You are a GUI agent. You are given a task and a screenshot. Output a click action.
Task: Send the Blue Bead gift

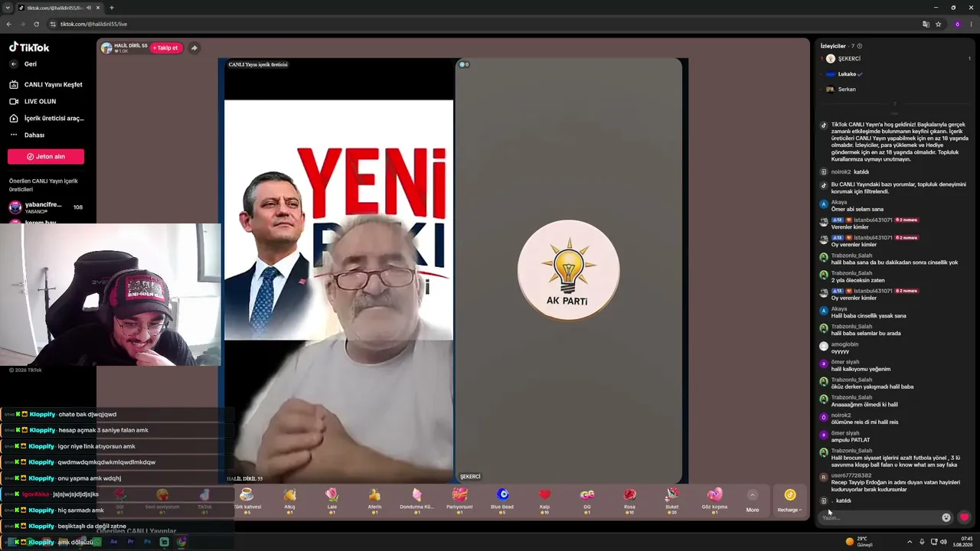(502, 499)
